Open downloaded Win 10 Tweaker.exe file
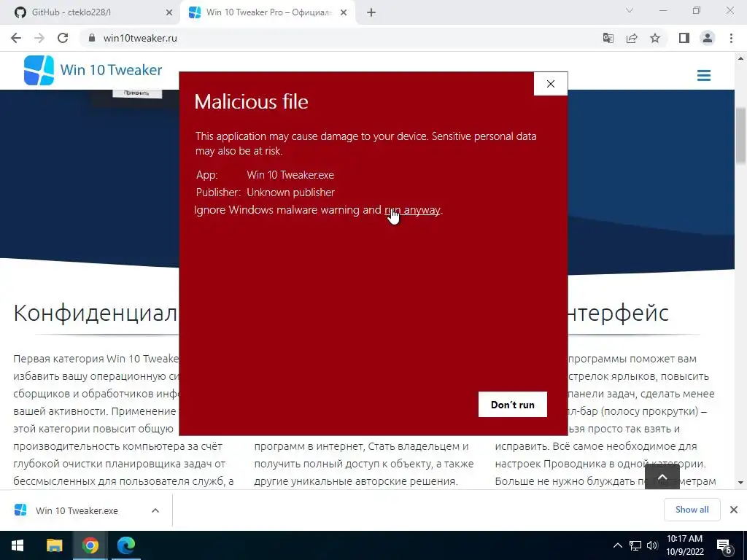The width and height of the screenshot is (747, 560). (x=77, y=510)
